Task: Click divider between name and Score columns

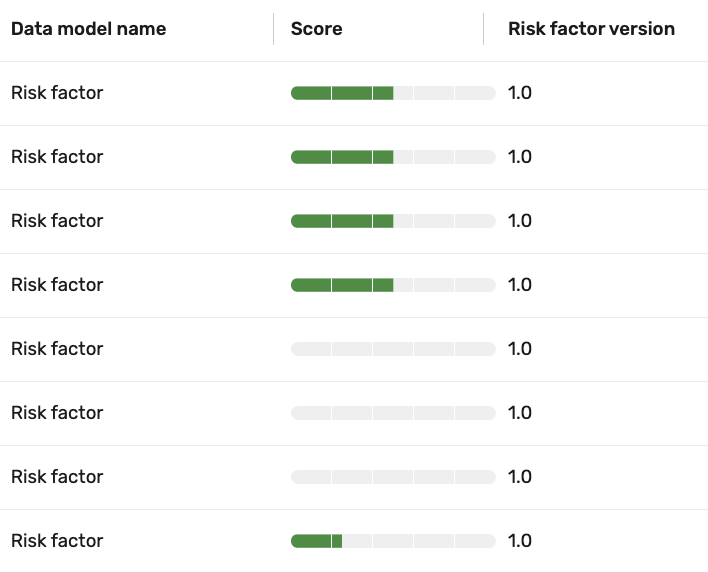Action: [274, 29]
